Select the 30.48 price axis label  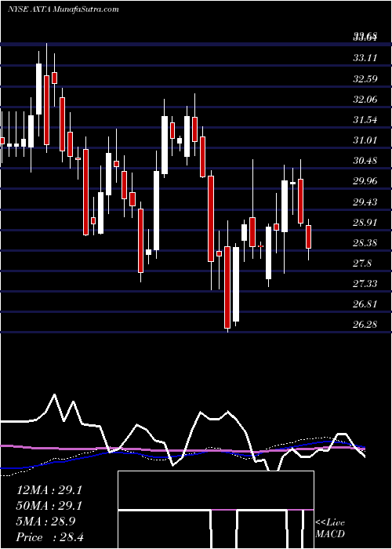click(365, 161)
